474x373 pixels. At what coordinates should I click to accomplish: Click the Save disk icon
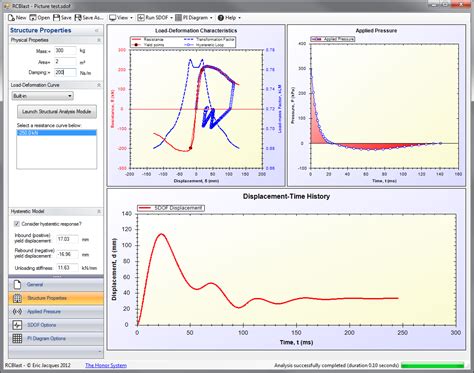pos(56,18)
